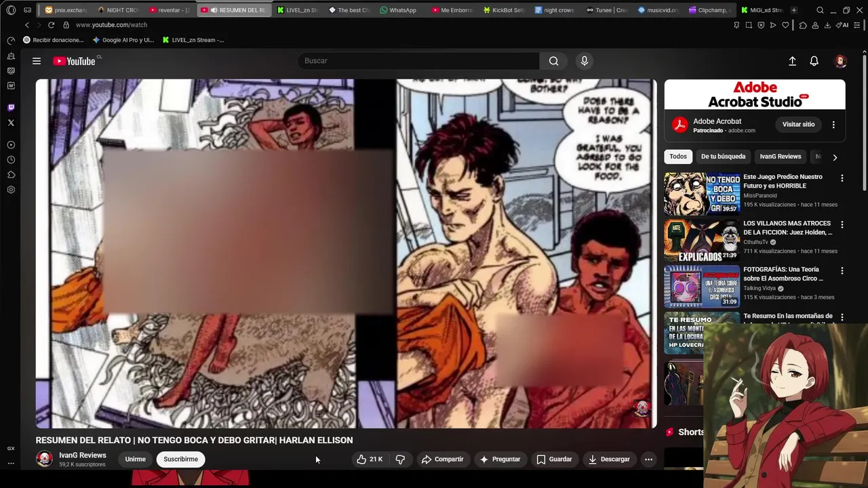Open options for 'LOS VILLANOS MAS ATROCES' video
Viewport: 868px width, 488px height.
coord(842,224)
